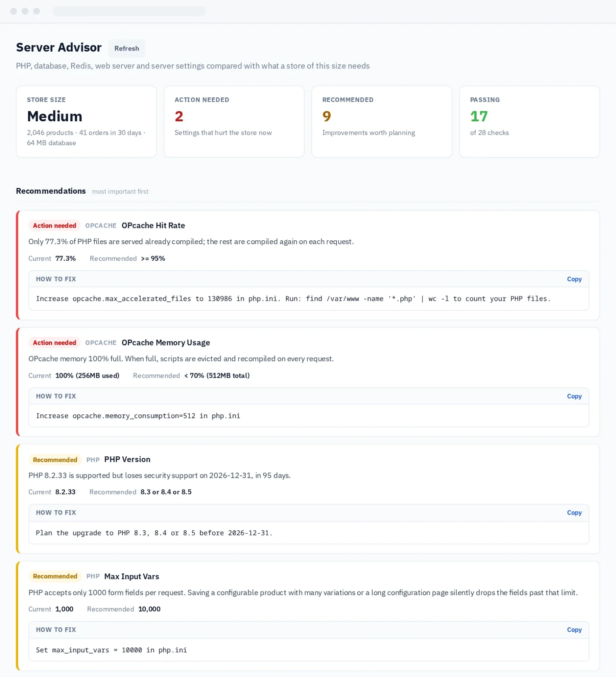The width and height of the screenshot is (616, 677).
Task: Copy the OPcache Memory Usage fix
Action: click(x=574, y=396)
